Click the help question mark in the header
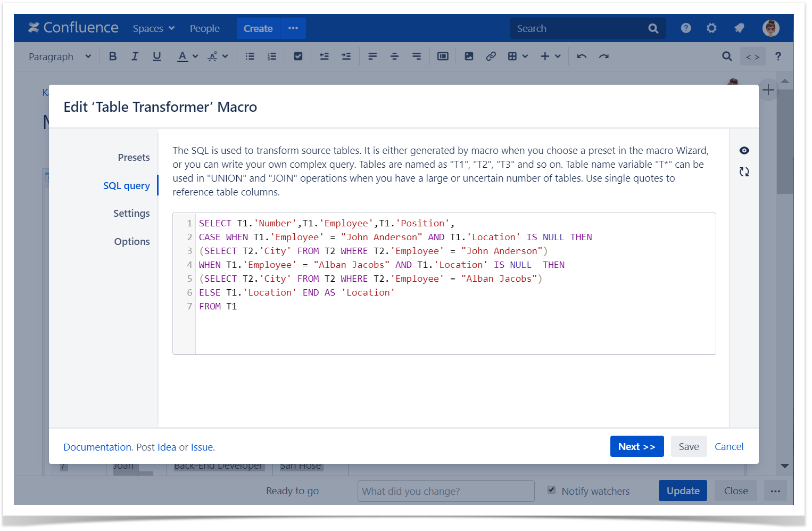Viewport: 812px width, 531px height. 686,28
